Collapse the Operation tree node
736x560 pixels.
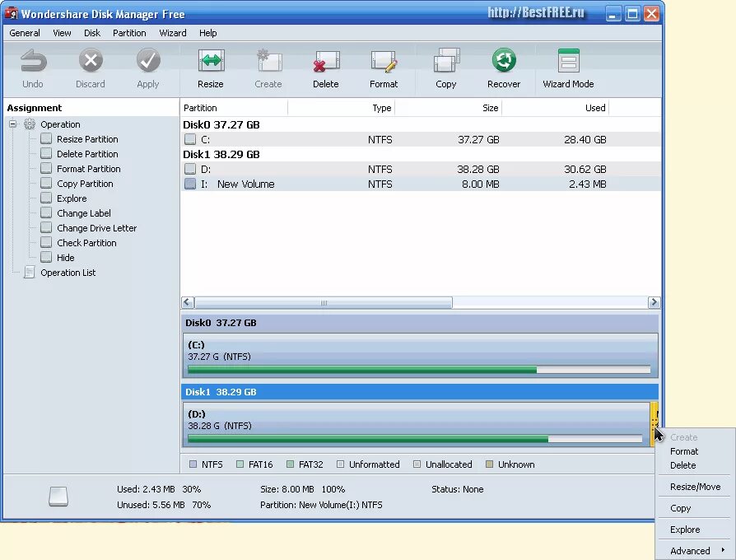pyautogui.click(x=12, y=124)
